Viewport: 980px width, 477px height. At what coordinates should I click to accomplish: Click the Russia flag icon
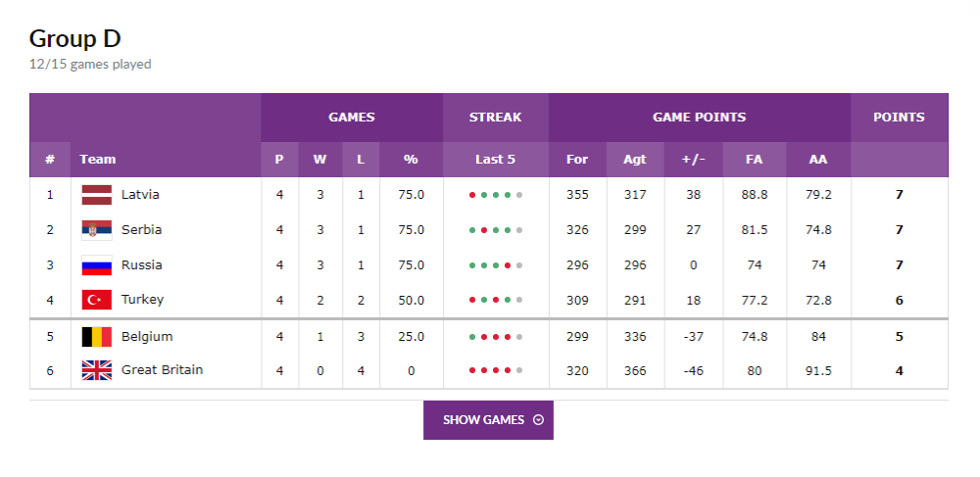tap(96, 265)
